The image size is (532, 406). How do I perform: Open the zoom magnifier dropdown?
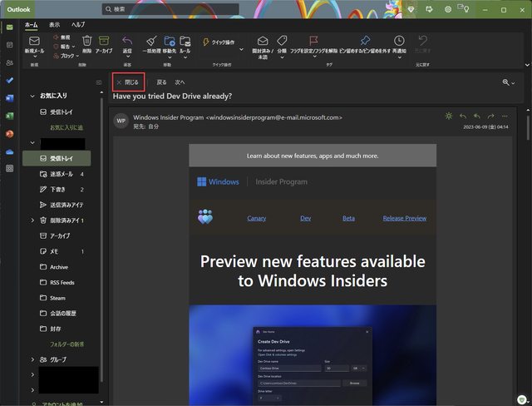[x=507, y=82]
